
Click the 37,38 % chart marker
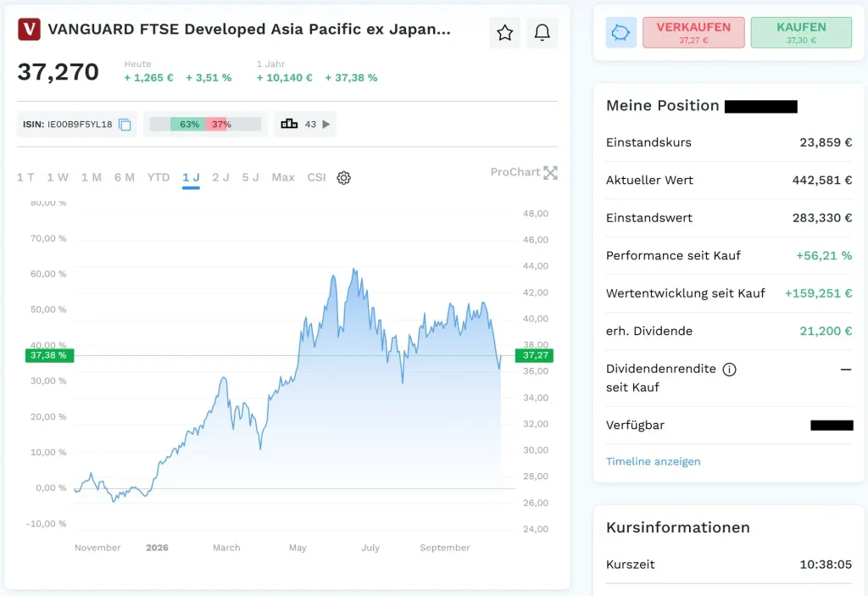coord(49,355)
